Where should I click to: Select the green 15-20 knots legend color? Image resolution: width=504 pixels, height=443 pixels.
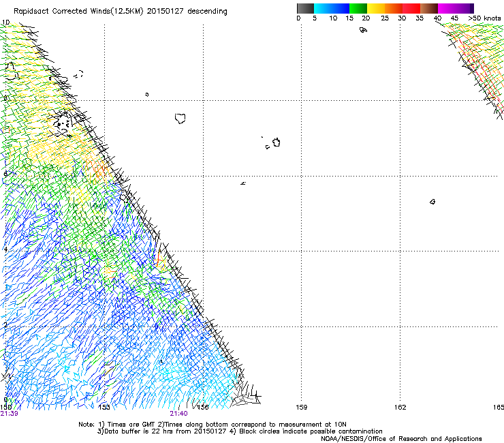(x=358, y=8)
